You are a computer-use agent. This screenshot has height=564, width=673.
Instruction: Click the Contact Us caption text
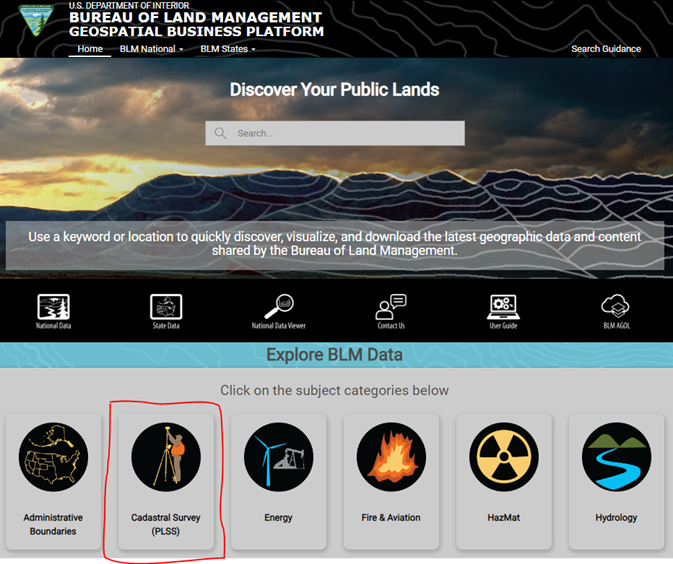click(391, 326)
